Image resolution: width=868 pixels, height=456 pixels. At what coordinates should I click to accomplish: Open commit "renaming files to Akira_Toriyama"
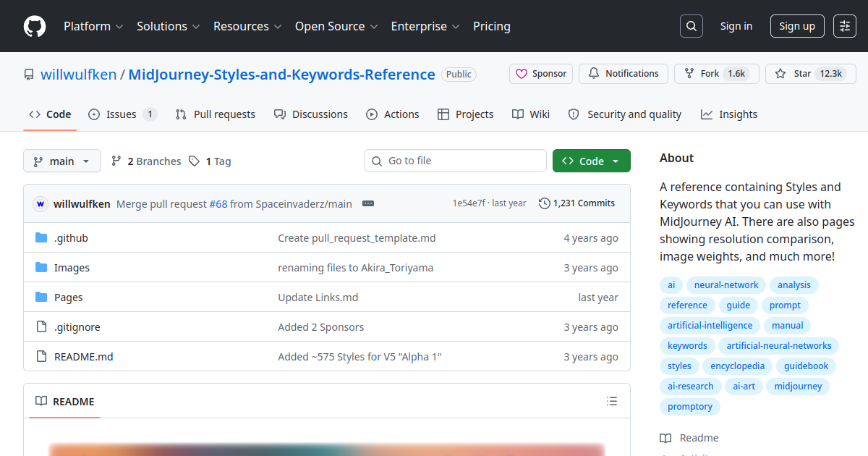(356, 268)
